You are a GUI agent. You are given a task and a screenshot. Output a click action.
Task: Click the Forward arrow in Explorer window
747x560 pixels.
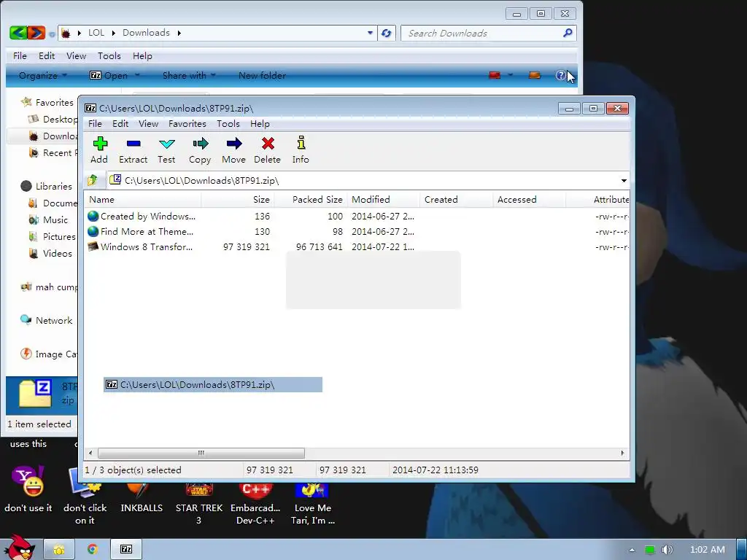(36, 33)
